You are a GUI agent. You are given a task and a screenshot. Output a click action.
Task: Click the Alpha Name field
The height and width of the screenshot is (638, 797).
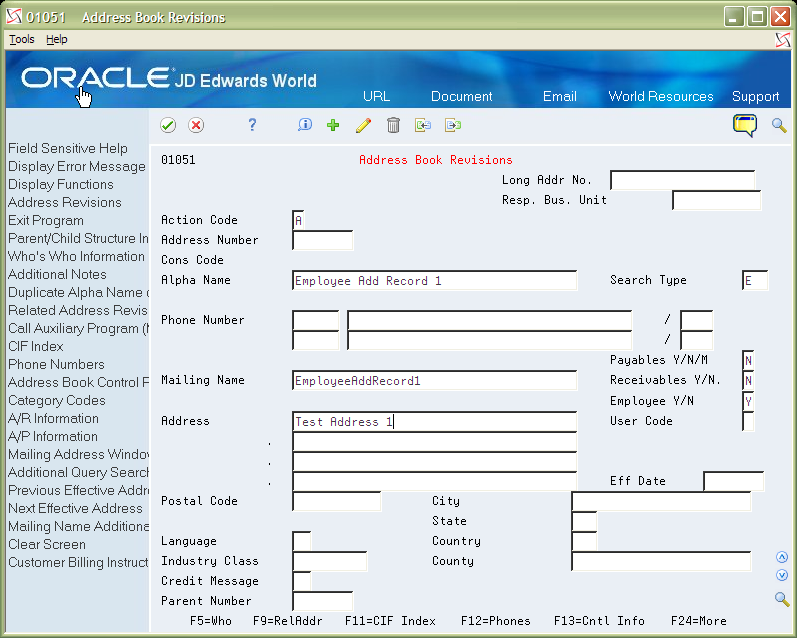click(434, 280)
